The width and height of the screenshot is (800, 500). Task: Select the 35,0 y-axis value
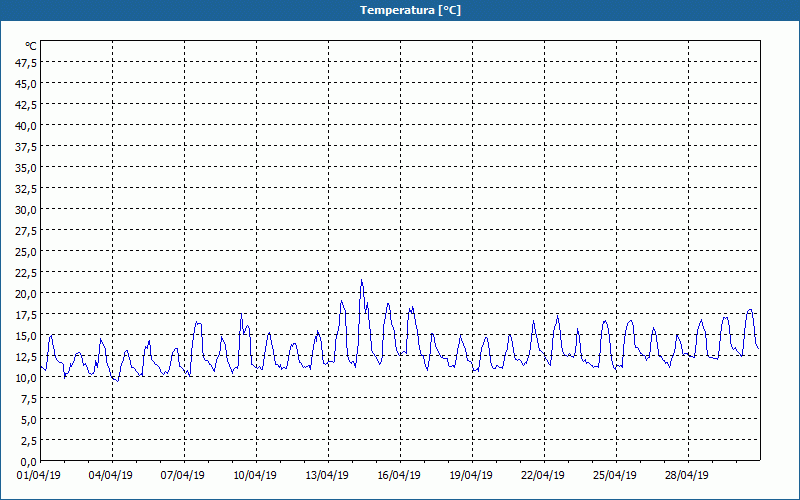tap(27, 168)
